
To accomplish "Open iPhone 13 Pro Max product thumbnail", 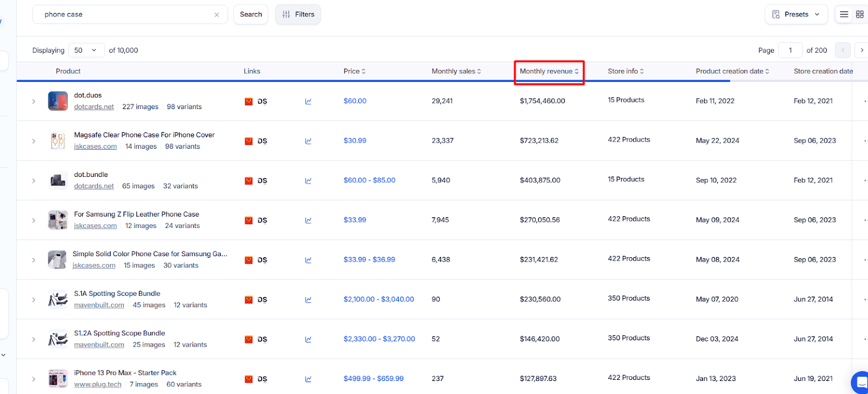I will (58, 379).
